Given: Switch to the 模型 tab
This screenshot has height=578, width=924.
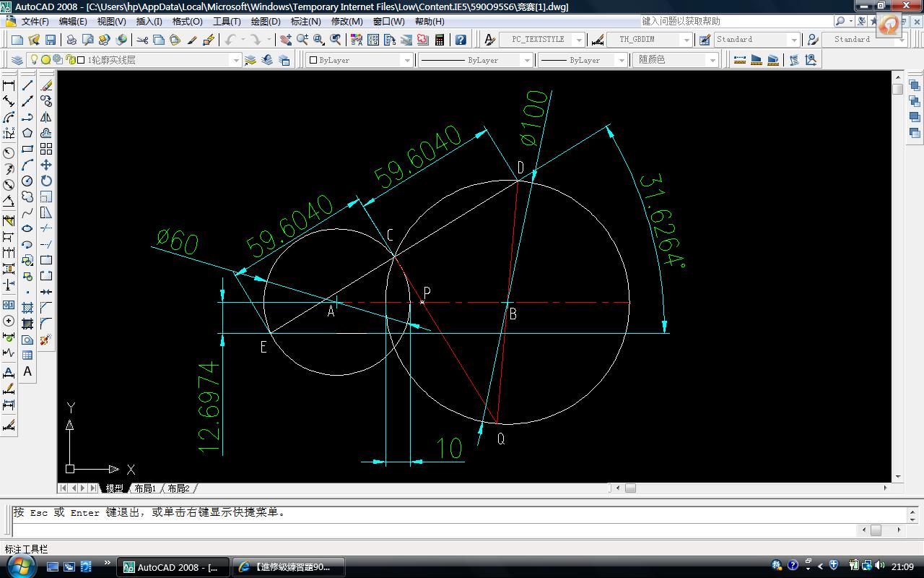Looking at the screenshot, I should 114,488.
